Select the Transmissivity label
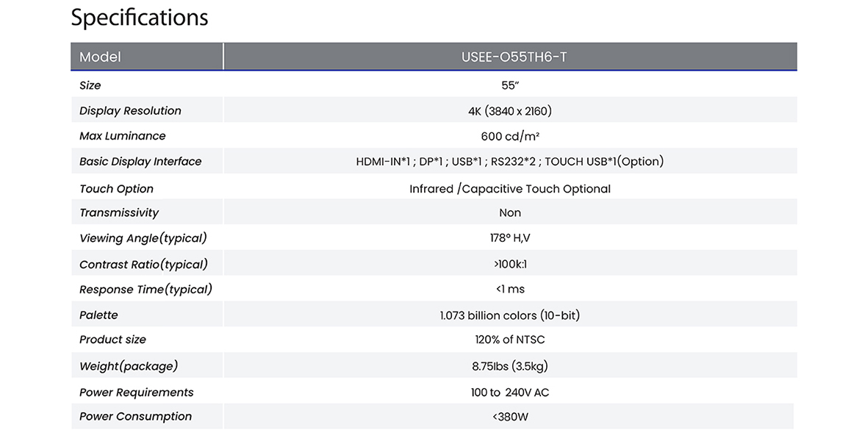 point(118,212)
